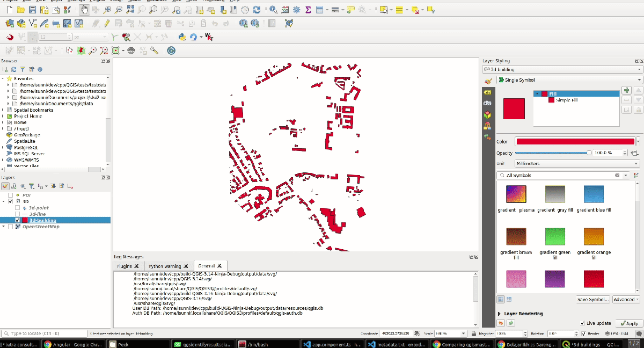Viewport: 644px width, 348px height.
Task: Toggle the Live update checkbox
Action: tap(583, 323)
